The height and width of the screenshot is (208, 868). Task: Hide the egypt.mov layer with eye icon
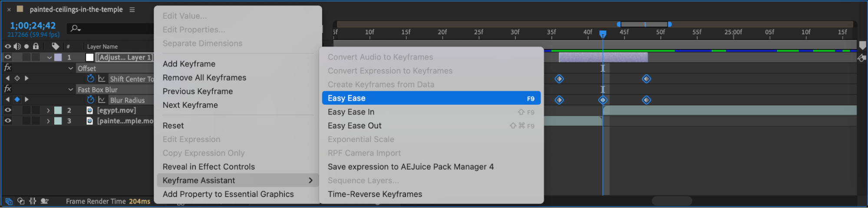(7, 110)
